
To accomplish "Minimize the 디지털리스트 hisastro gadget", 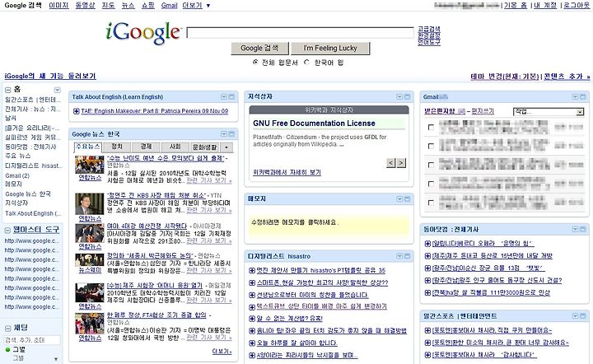I will click(408, 256).
